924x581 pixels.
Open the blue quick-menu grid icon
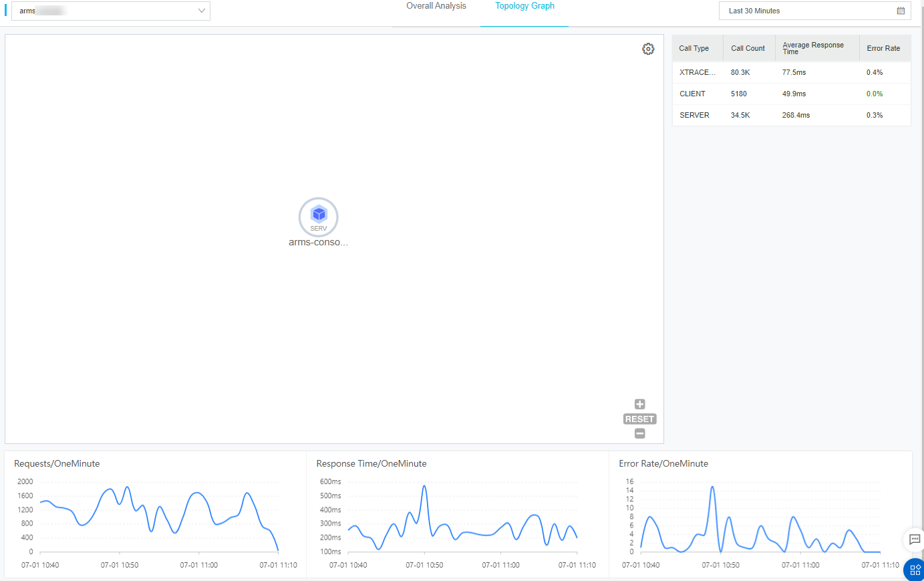point(915,570)
